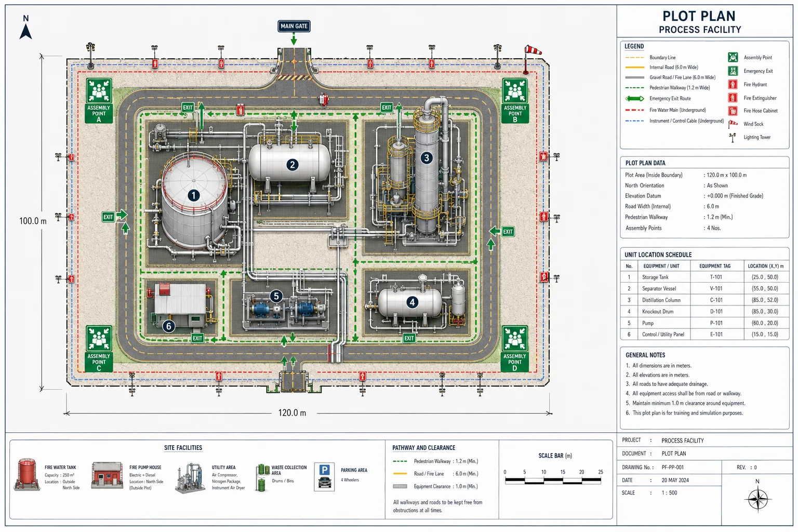Click the Assembly Point D sign
Image resolution: width=798 pixels, height=532 pixels.
click(x=515, y=349)
